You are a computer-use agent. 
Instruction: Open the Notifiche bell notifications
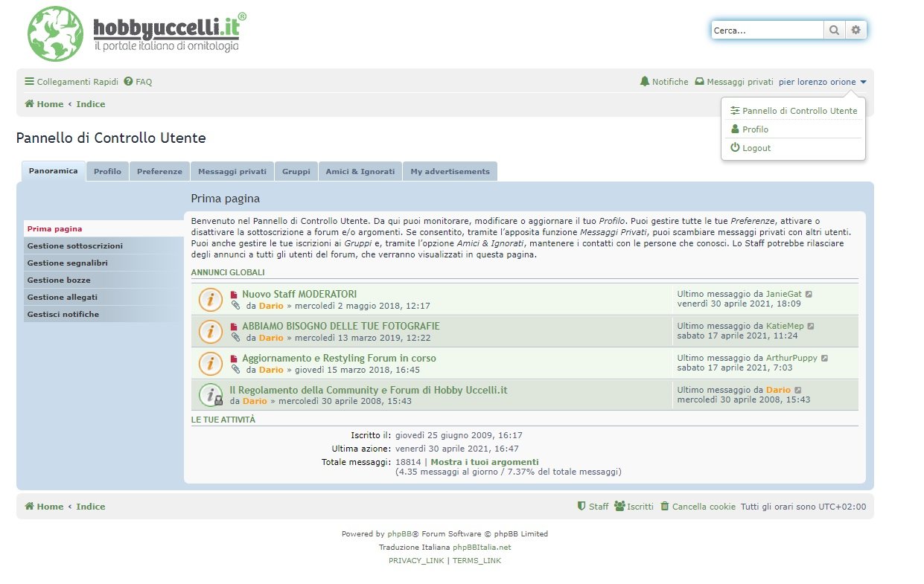point(663,82)
